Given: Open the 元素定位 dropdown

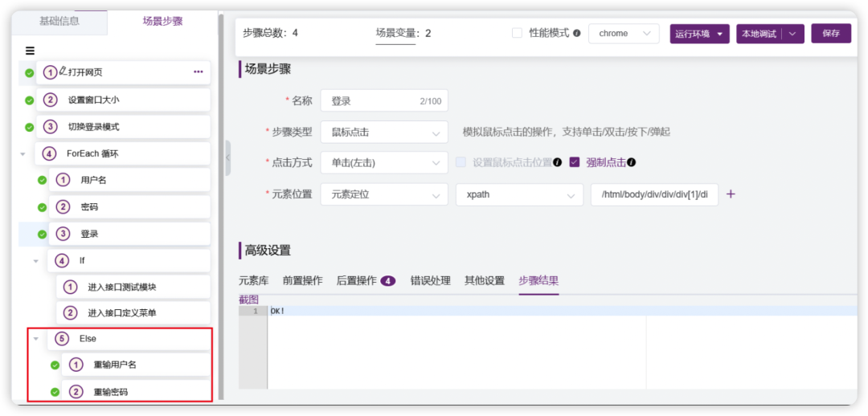Looking at the screenshot, I should pyautogui.click(x=384, y=194).
